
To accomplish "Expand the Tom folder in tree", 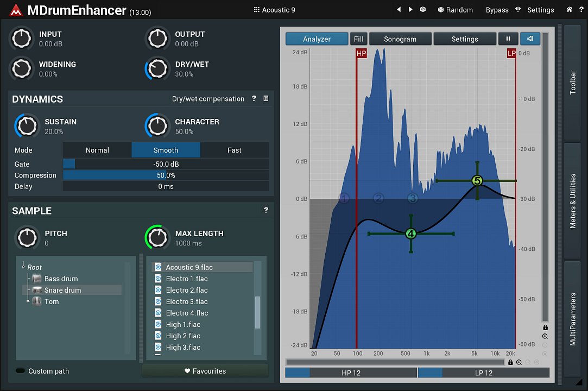I will 28,301.
